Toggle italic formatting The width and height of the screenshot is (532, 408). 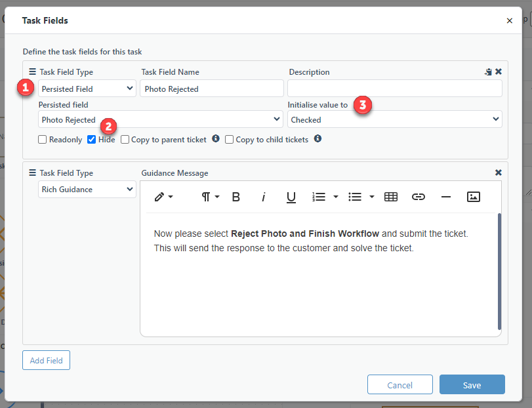coord(263,197)
